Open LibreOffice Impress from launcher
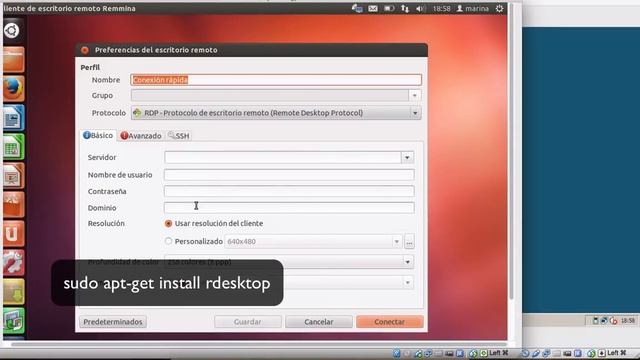The width and height of the screenshot is (640, 360). coord(13,176)
